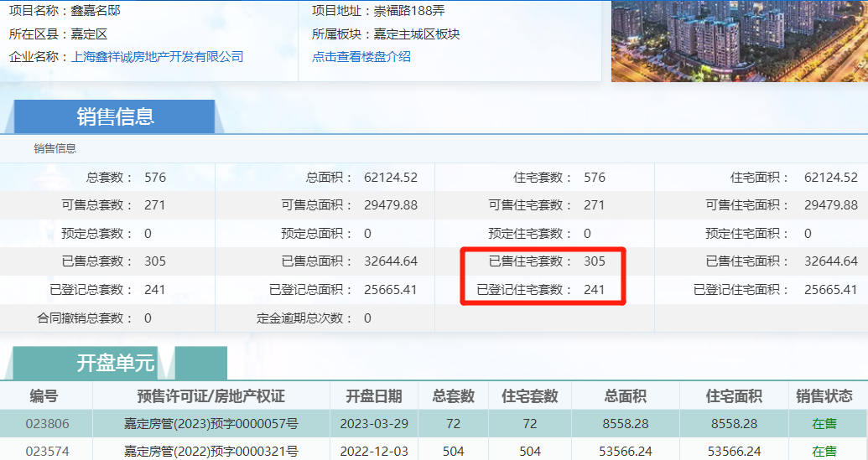Click the 合同撤销总套数 label
This screenshot has height=460, width=868.
click(85, 318)
